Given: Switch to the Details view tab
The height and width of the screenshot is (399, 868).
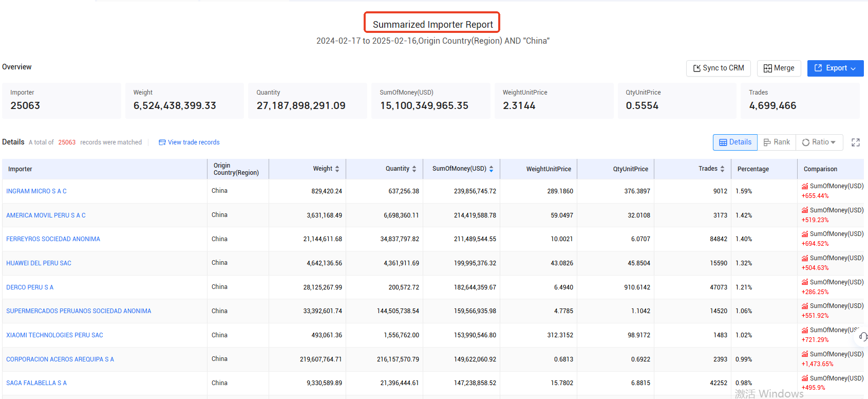Looking at the screenshot, I should 735,142.
